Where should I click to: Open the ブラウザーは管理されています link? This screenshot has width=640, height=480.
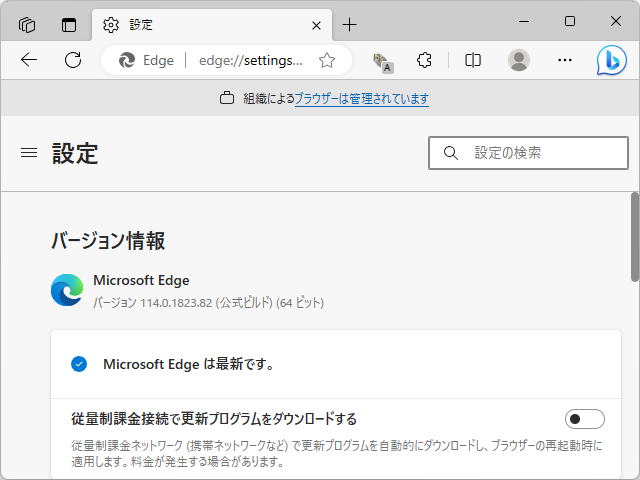click(x=362, y=98)
